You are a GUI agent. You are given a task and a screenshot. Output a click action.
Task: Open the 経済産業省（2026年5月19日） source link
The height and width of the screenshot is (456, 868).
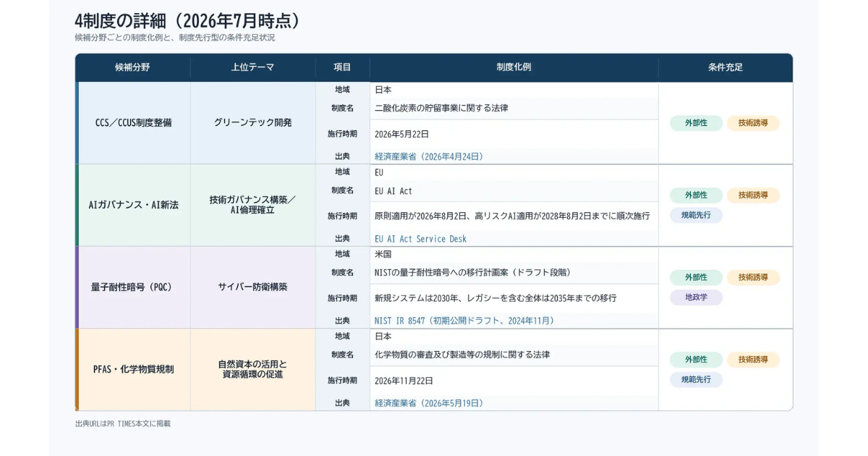pos(429,403)
